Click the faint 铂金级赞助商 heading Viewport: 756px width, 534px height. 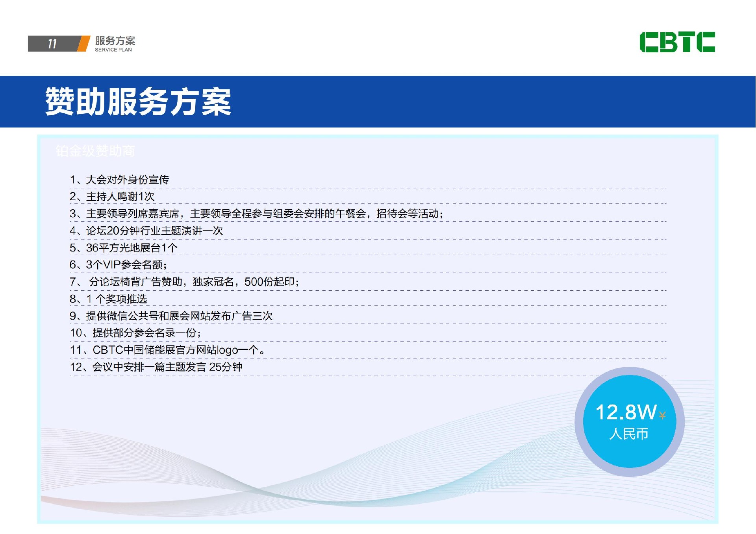pos(95,151)
